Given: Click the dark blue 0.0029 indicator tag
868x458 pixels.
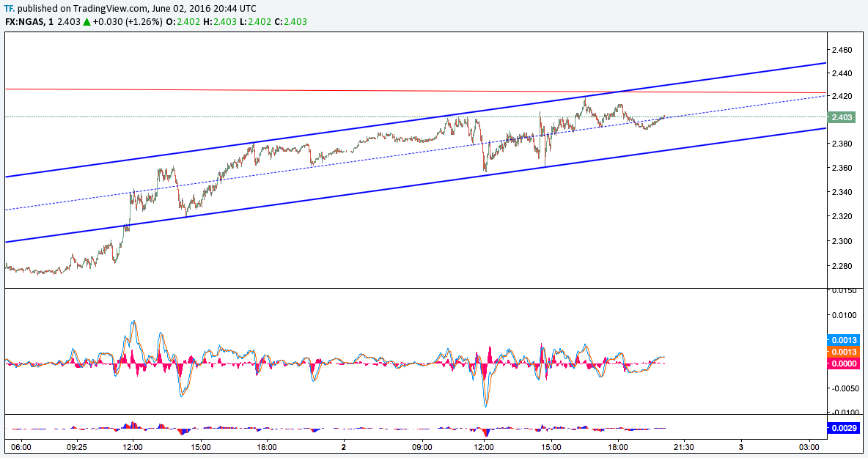Looking at the screenshot, I should pos(843,428).
